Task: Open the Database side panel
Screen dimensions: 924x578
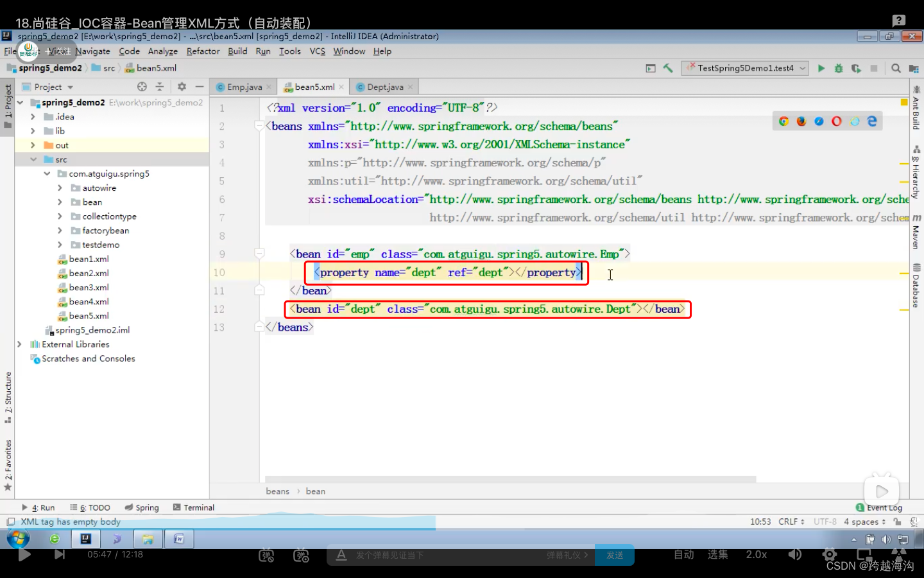Action: tap(916, 285)
